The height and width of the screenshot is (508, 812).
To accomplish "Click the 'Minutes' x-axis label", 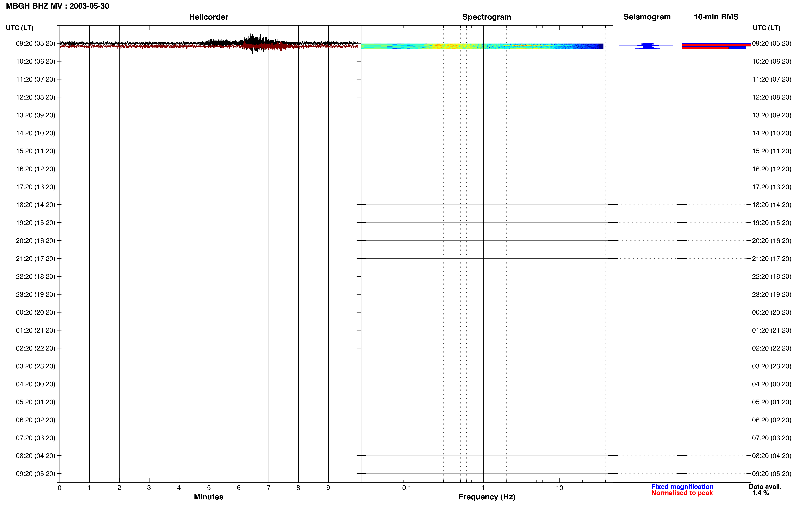I will (x=209, y=497).
